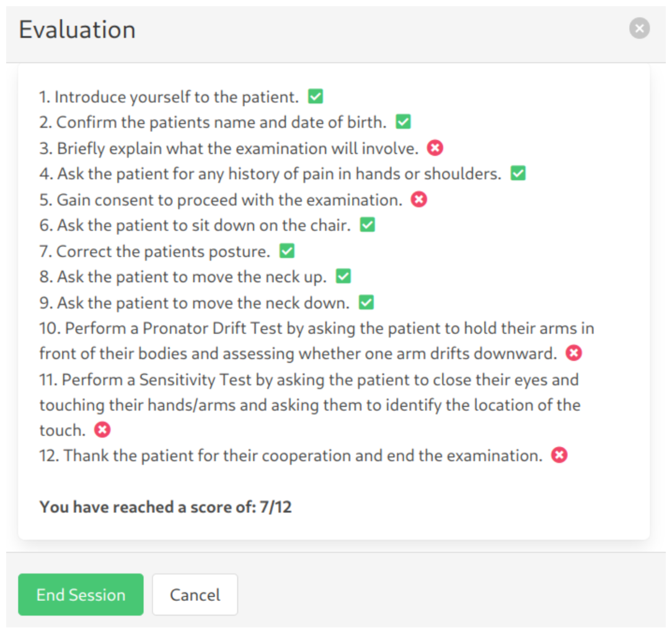Click the Evaluation dialog title
This screenshot has width=672, height=633.
tap(77, 30)
